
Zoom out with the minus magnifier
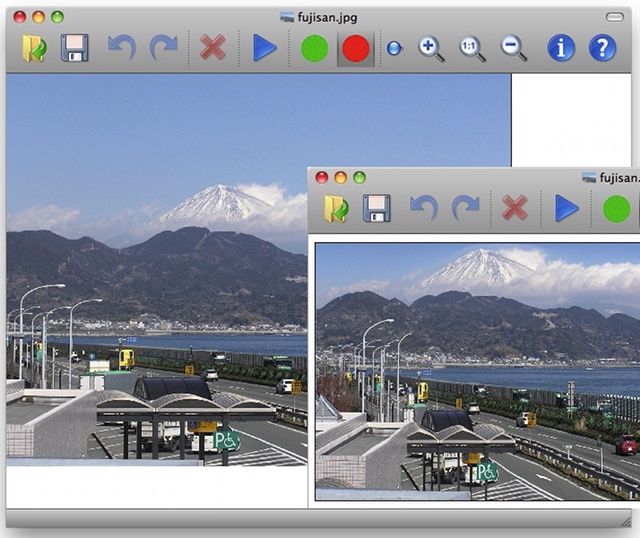click(513, 49)
